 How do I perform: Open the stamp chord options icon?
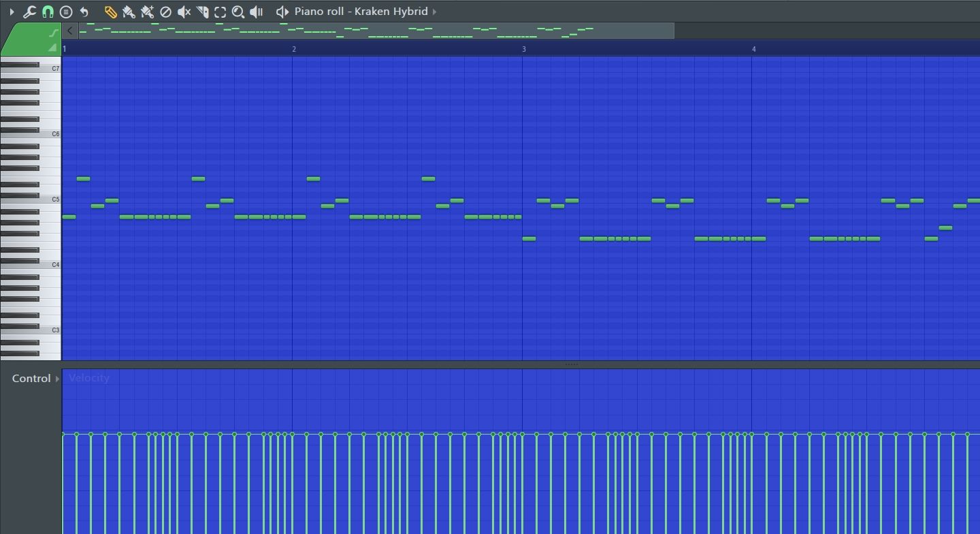tap(66, 12)
